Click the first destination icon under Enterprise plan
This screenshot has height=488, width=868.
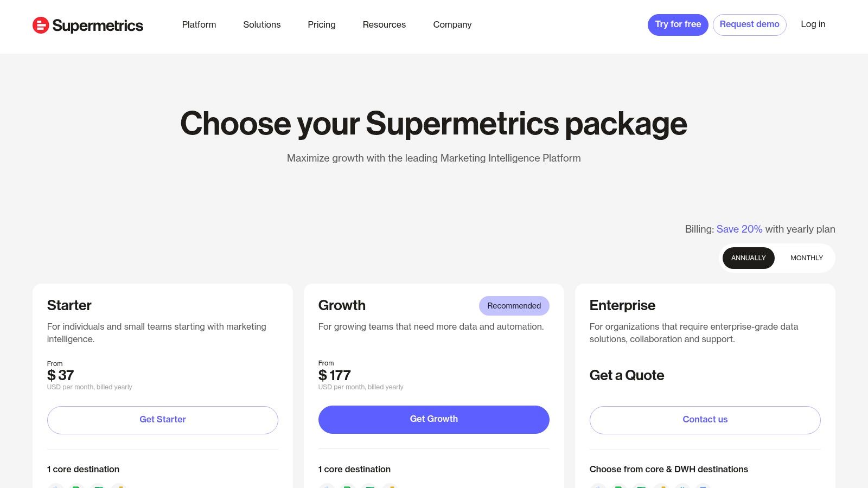[598, 487]
